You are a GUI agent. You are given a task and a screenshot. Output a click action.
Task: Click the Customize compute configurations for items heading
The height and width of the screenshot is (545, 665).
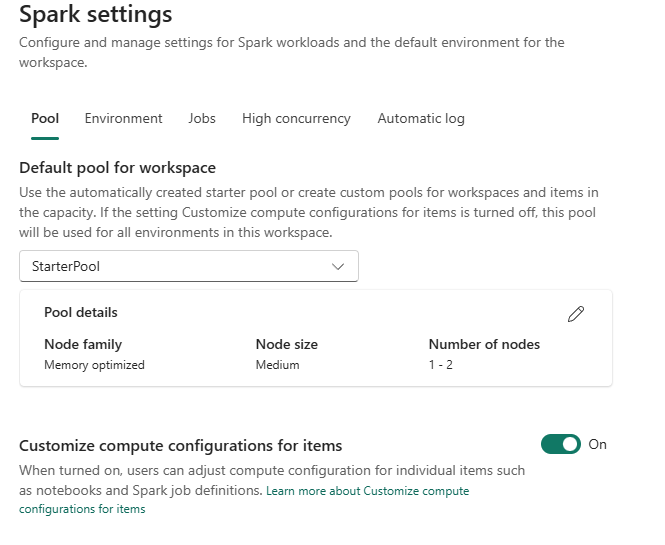[x=180, y=446]
